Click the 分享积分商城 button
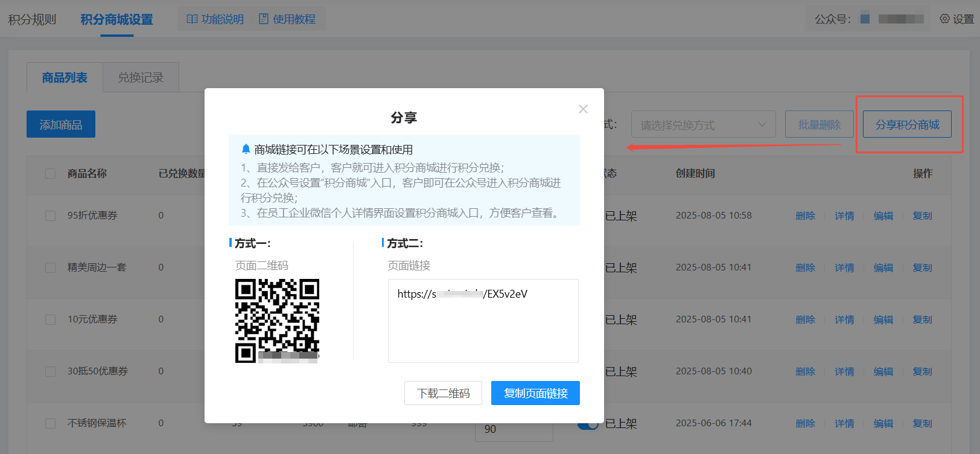This screenshot has width=980, height=454. point(907,124)
